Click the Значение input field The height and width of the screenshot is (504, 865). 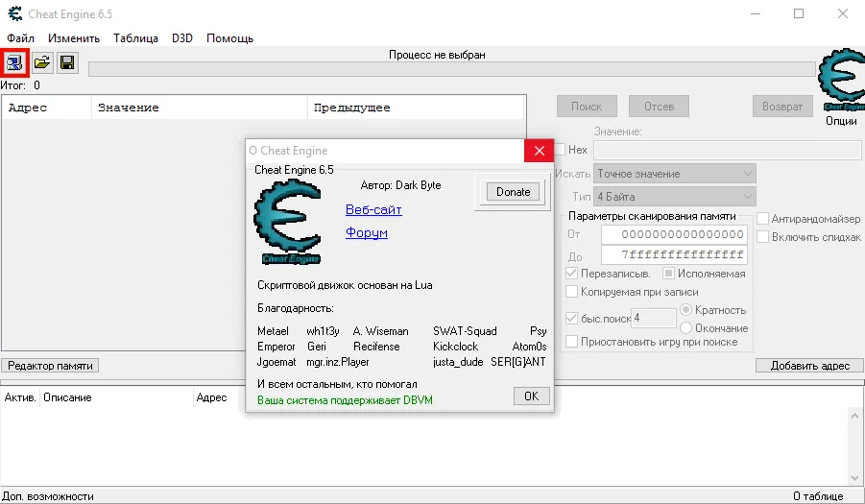(x=727, y=150)
